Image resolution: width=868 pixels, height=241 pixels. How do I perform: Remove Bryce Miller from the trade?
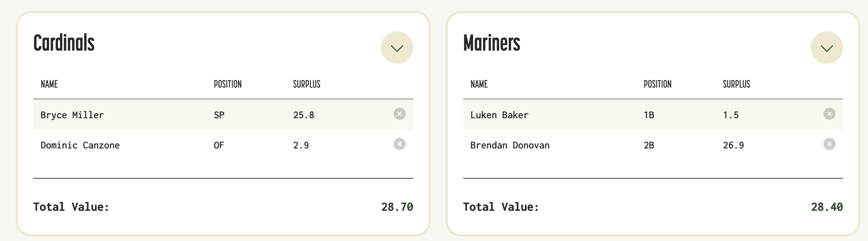point(399,114)
